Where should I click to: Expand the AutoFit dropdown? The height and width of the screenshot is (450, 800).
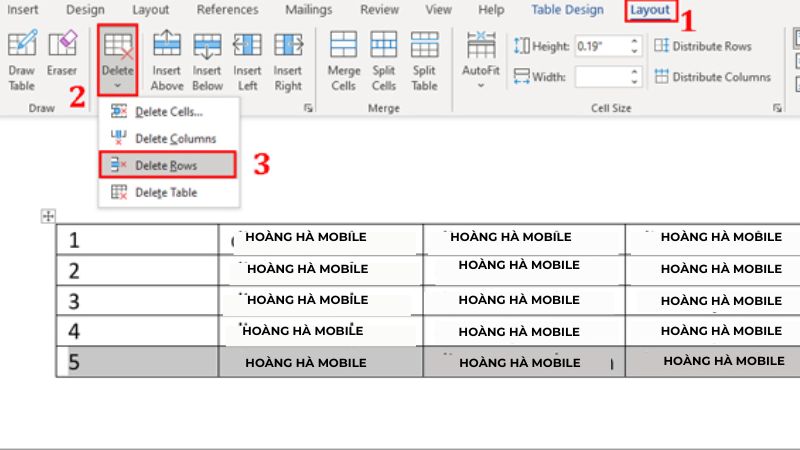pos(481,60)
